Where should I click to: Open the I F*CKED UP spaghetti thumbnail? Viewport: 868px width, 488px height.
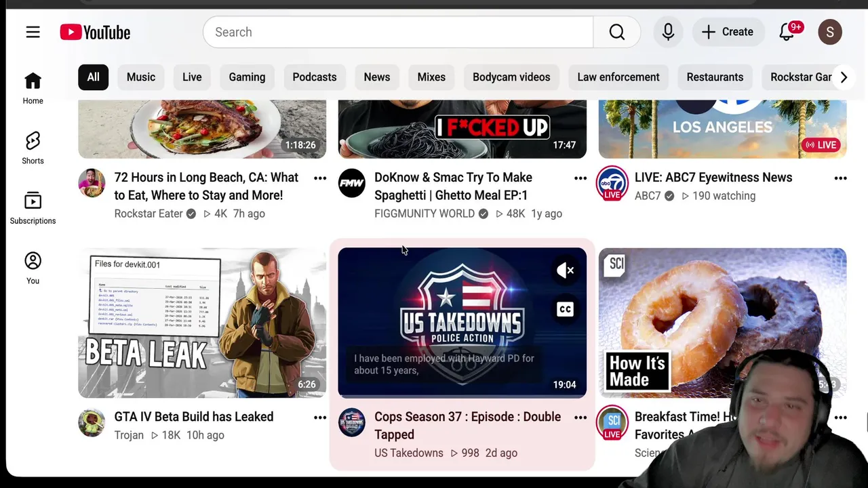click(x=462, y=129)
